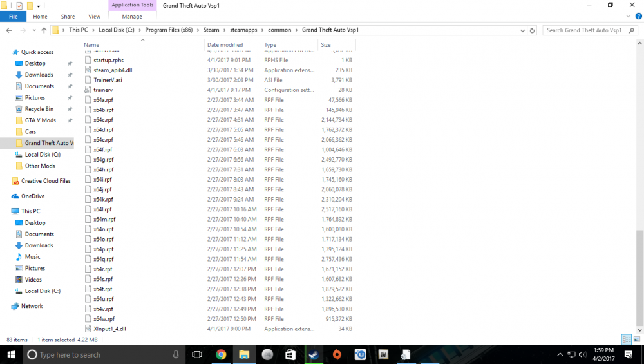Select the steam_api64.dll file icon
This screenshot has height=364, width=644.
point(88,70)
